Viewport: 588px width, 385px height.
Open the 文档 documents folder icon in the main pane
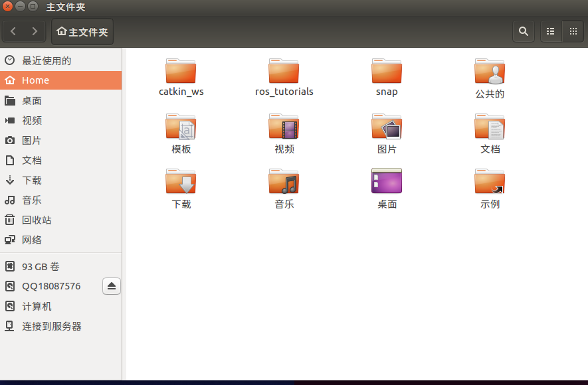coord(490,127)
